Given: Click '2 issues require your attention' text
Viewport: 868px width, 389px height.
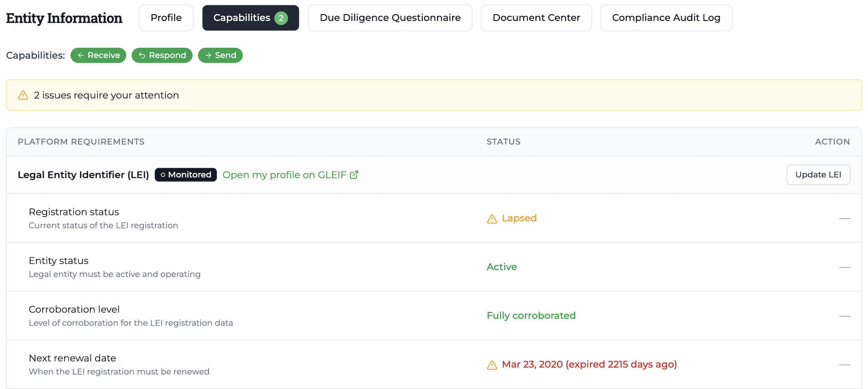Looking at the screenshot, I should [107, 95].
